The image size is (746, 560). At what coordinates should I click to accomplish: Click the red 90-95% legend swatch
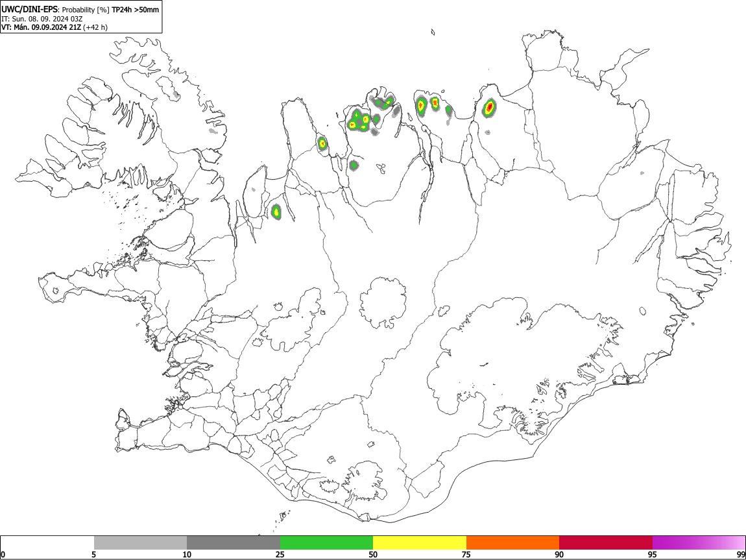point(606,543)
